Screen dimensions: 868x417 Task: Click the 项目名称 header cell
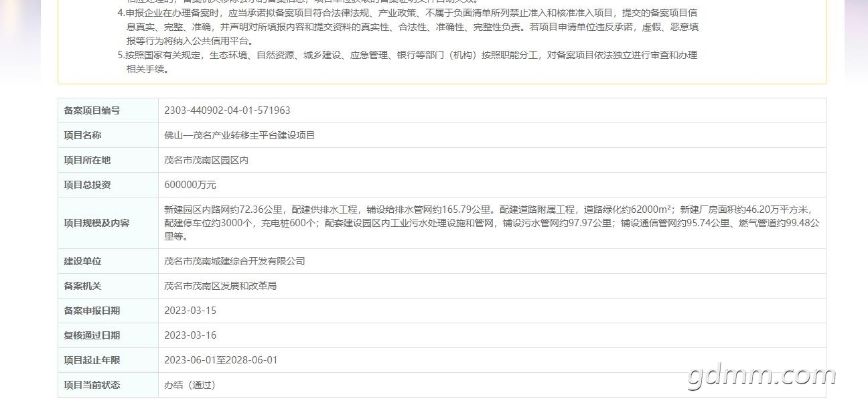pos(108,135)
